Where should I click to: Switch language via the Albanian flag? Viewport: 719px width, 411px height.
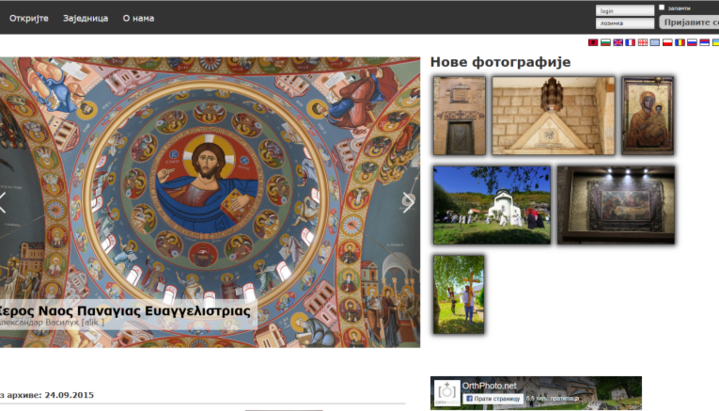coord(594,43)
